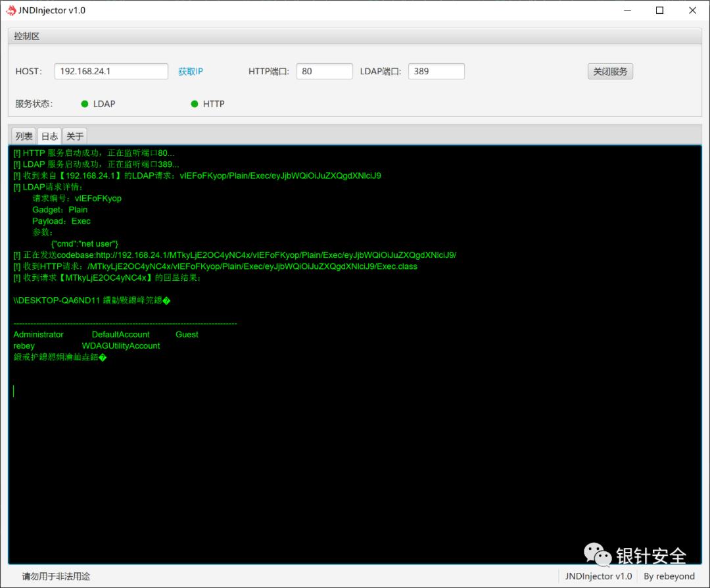The width and height of the screenshot is (710, 588).
Task: Click 'WDAGUtilityAccount' in the log output
Action: (121, 346)
